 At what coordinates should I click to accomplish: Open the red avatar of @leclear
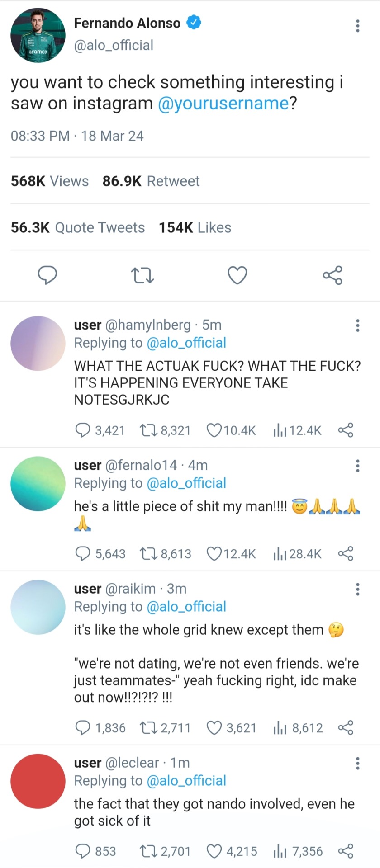38,781
